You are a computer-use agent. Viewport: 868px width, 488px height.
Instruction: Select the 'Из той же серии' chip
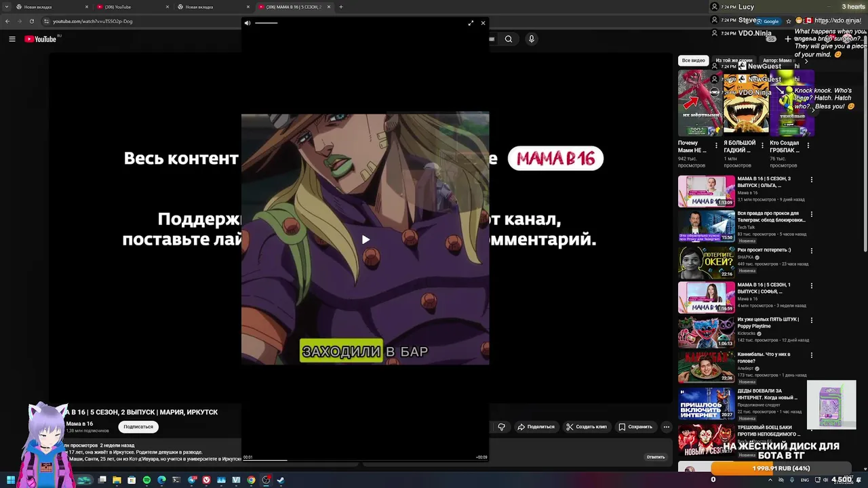coord(734,60)
